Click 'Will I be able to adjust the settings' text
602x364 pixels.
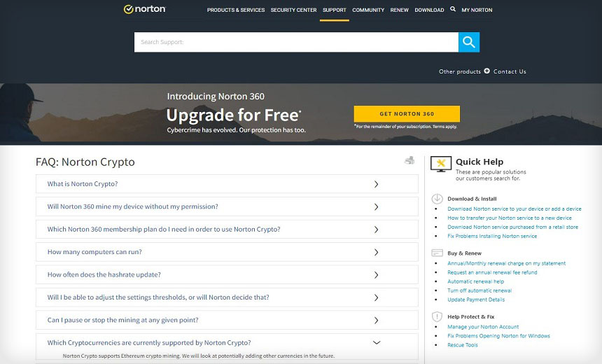(158, 297)
